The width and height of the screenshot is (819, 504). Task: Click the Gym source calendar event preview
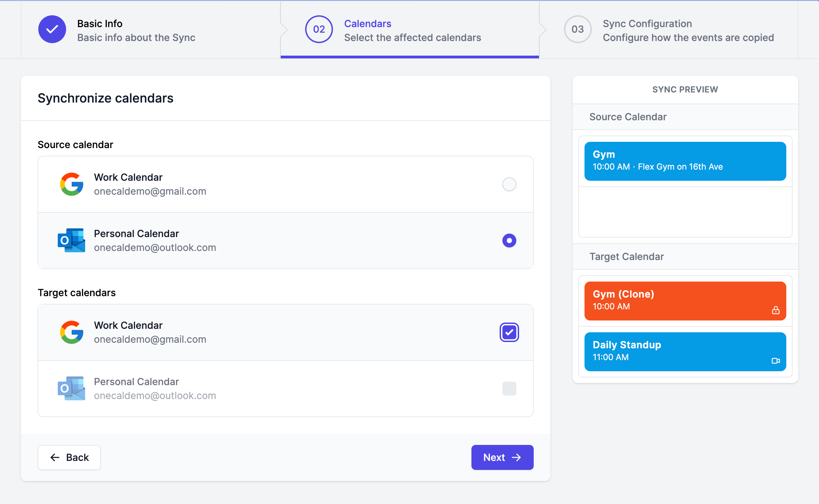coord(686,161)
